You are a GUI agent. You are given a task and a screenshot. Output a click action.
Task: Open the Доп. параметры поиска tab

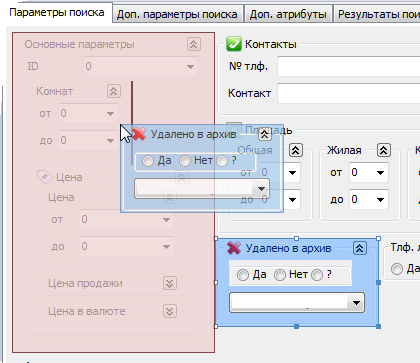[177, 14]
